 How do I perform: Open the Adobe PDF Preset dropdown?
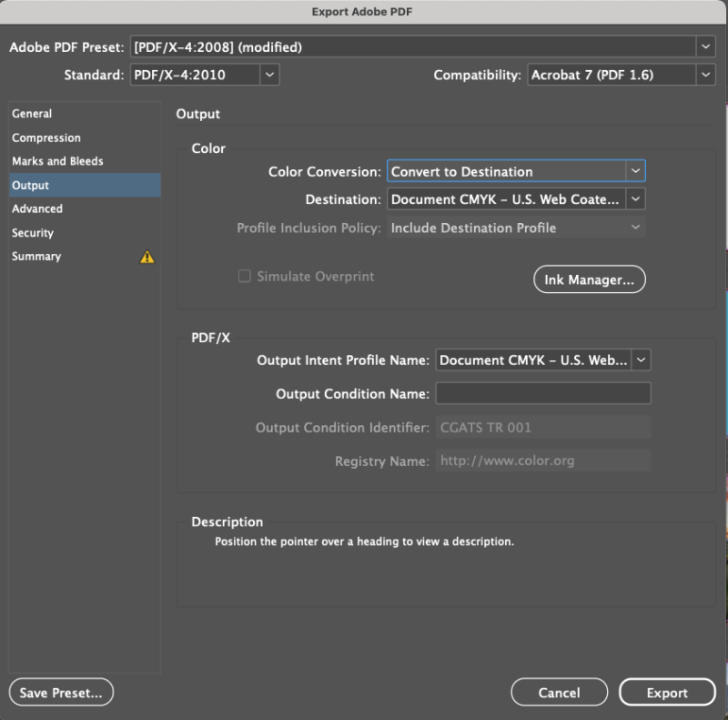[422, 47]
